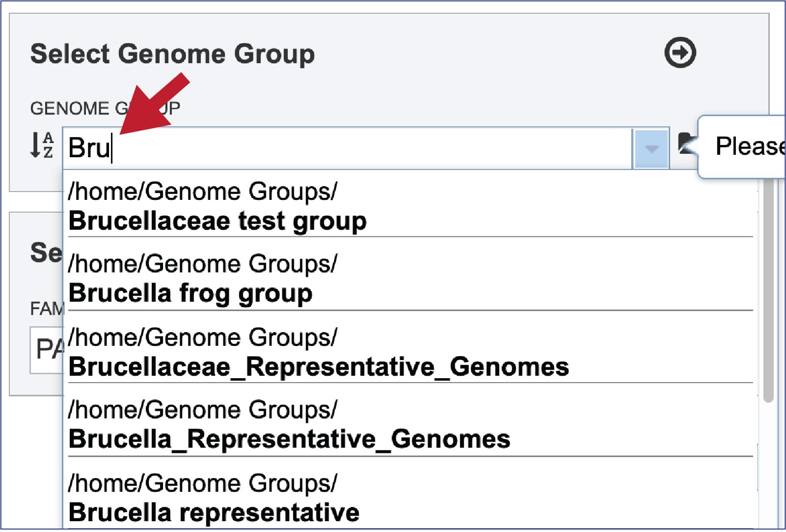Click the Select Genome Group heading
This screenshot has width=786, height=532.
coord(172,54)
